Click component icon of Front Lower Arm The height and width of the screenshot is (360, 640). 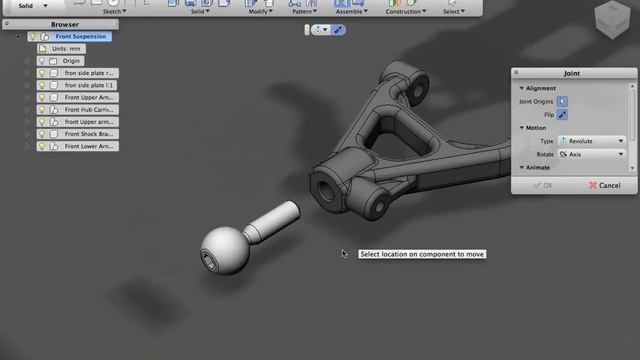click(54, 146)
